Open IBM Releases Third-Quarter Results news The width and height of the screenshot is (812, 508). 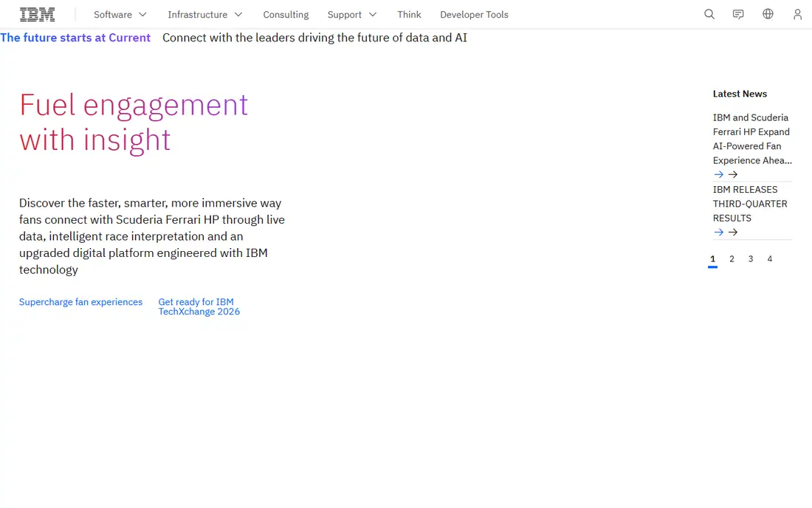(x=750, y=204)
